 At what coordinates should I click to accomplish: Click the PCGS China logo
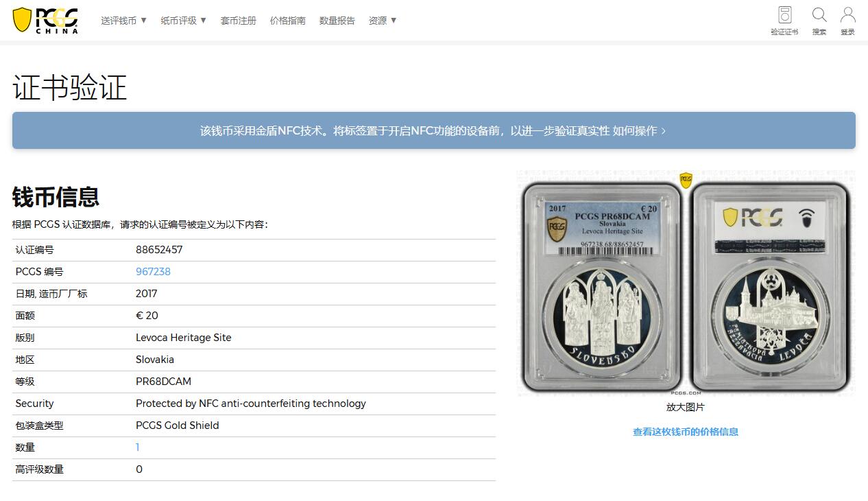pyautogui.click(x=45, y=20)
